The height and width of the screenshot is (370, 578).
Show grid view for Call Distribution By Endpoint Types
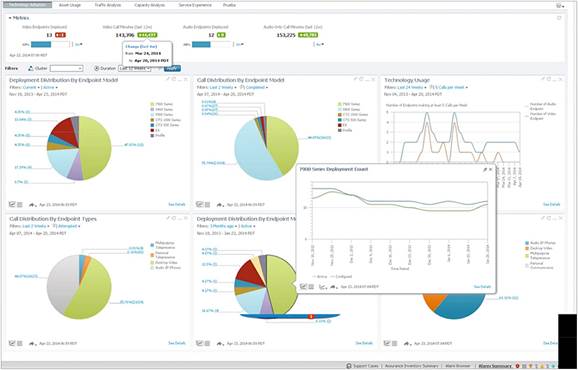pyautogui.click(x=20, y=343)
